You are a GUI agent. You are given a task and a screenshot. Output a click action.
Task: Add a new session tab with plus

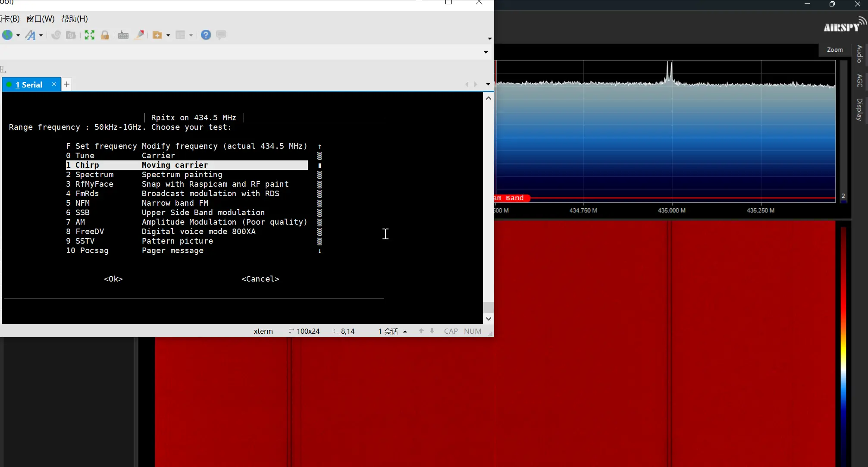click(x=67, y=85)
